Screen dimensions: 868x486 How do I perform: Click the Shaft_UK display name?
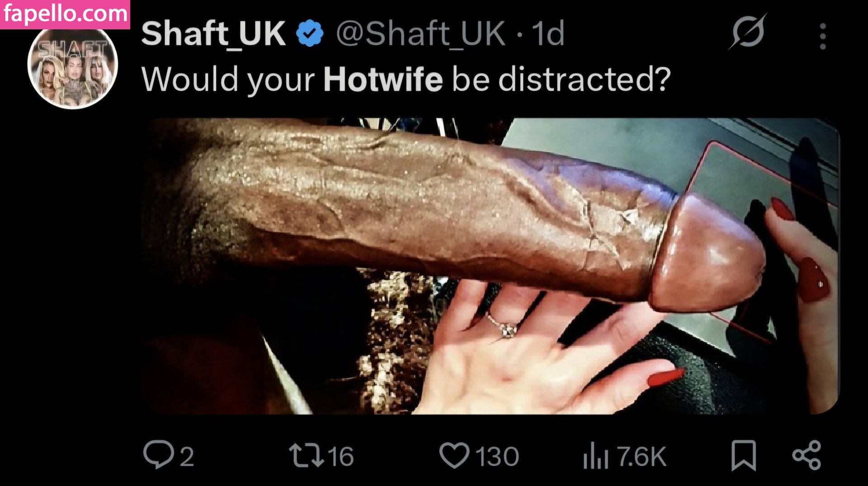[213, 34]
